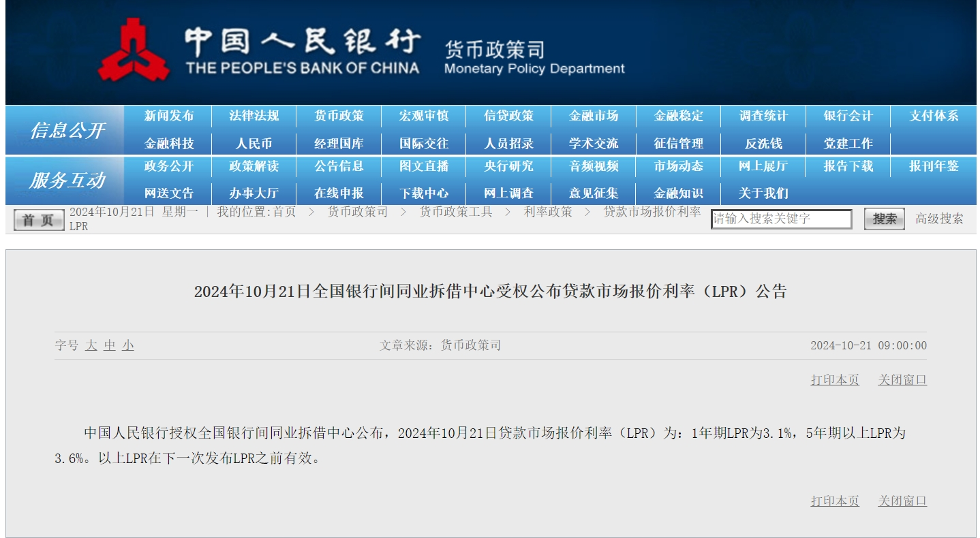Click 货币政策工具 in the breadcrumb
980x538 pixels.
(456, 212)
